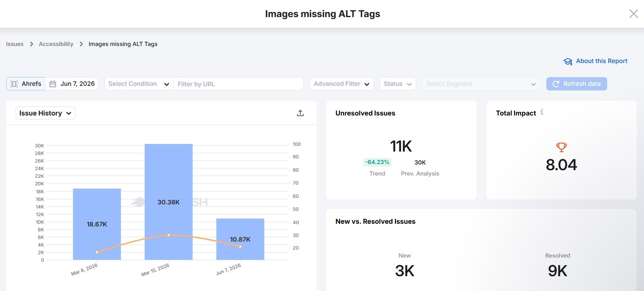
Task: Click the refresh arrow icon in Refresh data
Action: coord(556,84)
